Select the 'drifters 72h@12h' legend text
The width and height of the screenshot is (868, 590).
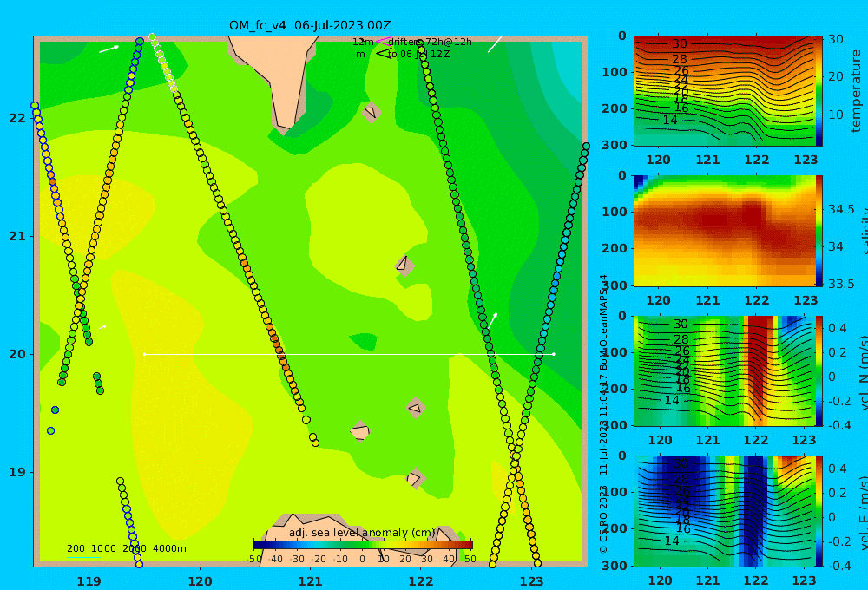(x=430, y=42)
